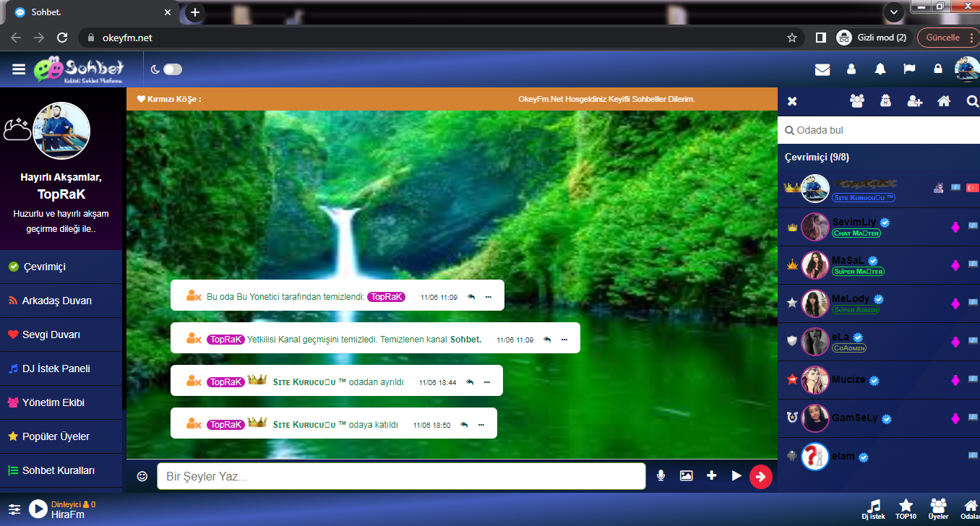Show staff list spy icon
This screenshot has height=526, width=980.
885,101
